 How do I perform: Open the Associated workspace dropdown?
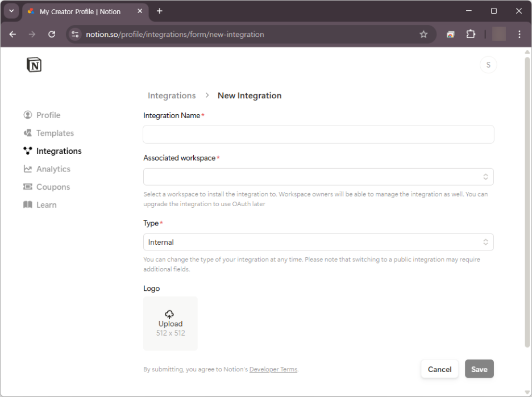(x=318, y=177)
